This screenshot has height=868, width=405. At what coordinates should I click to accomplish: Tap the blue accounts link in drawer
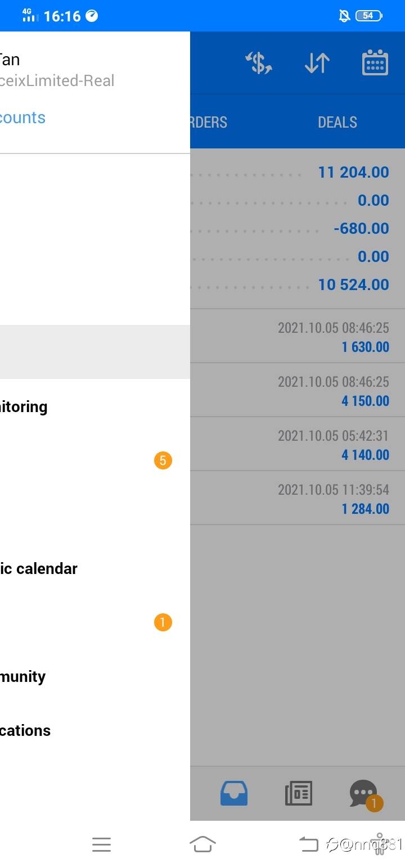click(x=22, y=117)
